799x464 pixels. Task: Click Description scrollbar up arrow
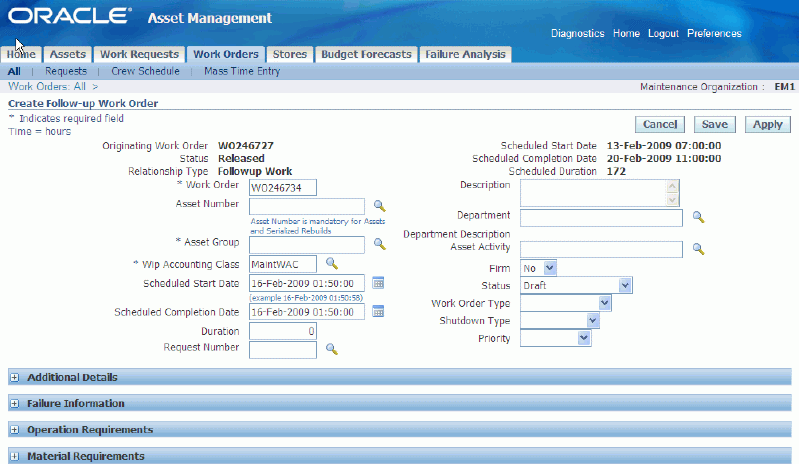(672, 186)
